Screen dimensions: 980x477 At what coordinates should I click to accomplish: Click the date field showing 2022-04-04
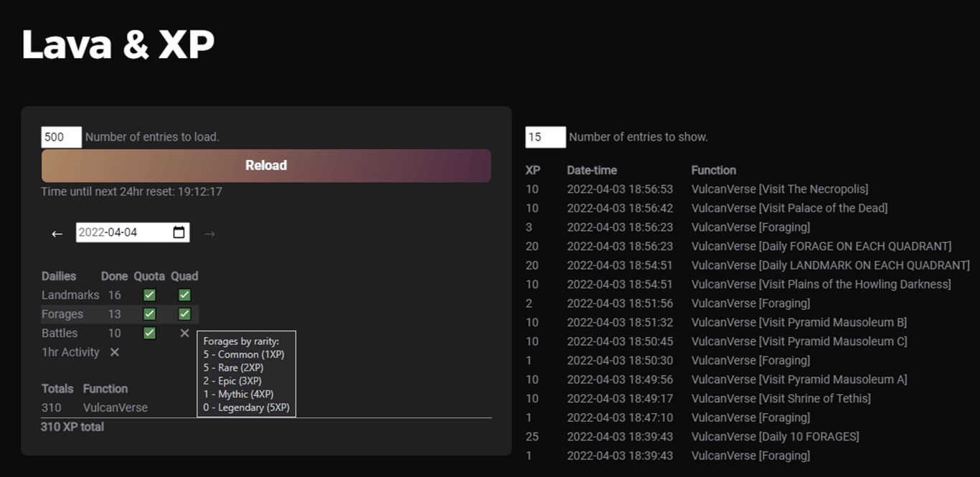[133, 232]
